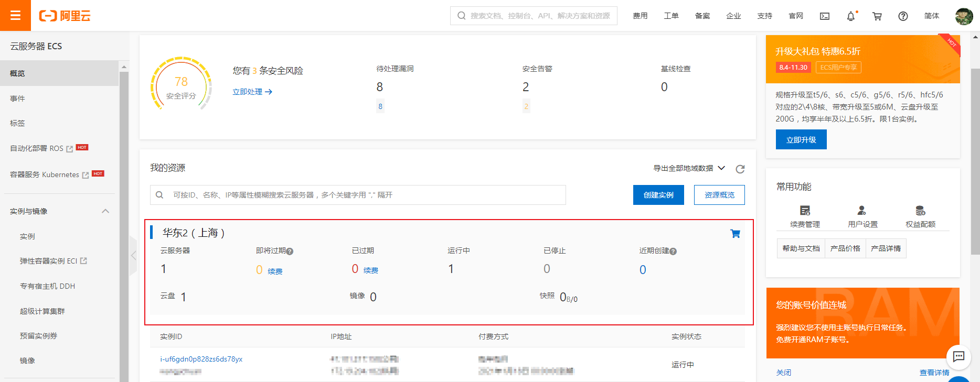Open 工单 in top navigation
This screenshot has height=382, width=980.
(671, 16)
